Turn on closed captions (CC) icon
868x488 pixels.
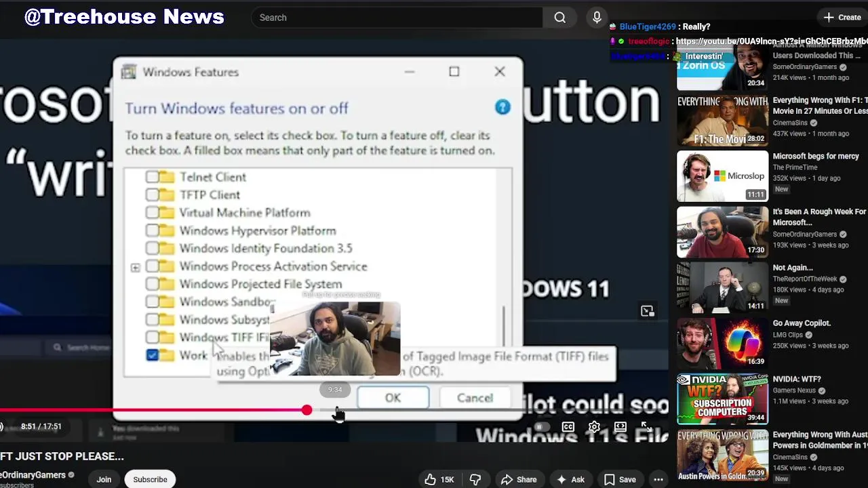point(568,427)
